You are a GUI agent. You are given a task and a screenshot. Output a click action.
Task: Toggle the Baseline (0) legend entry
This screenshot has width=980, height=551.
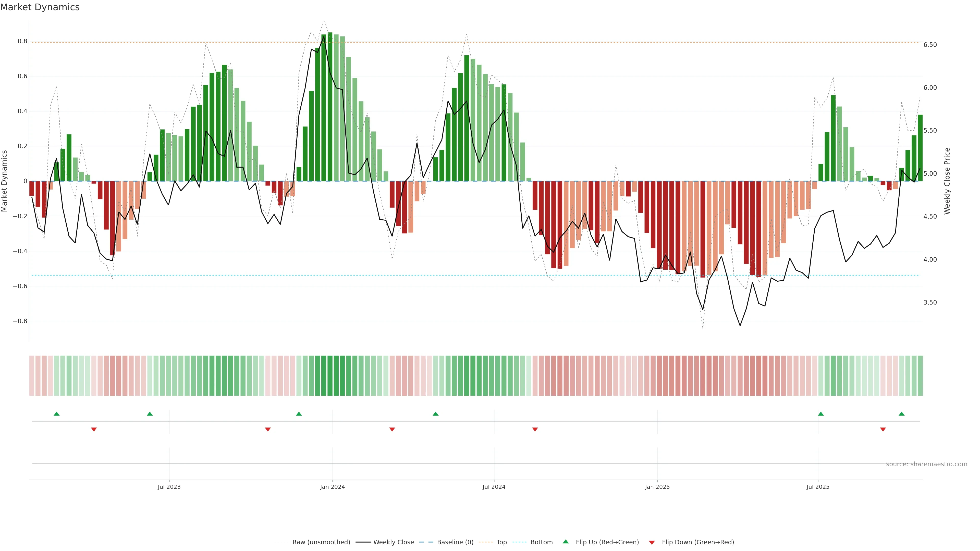455,542
